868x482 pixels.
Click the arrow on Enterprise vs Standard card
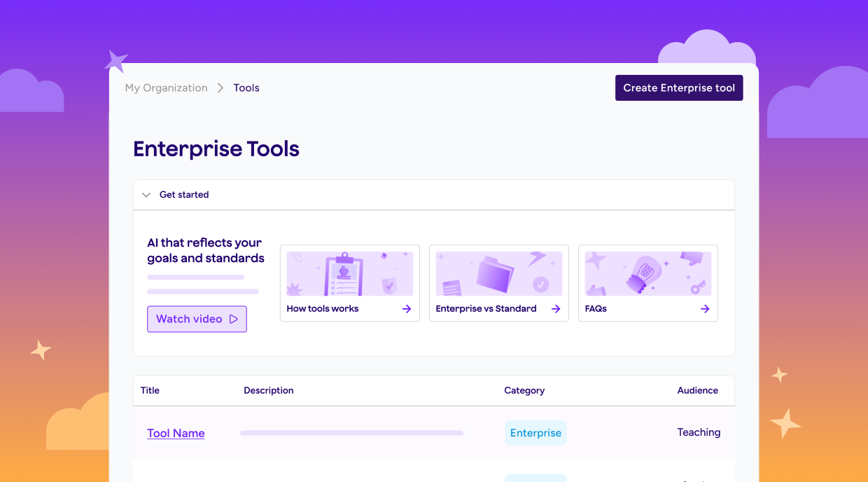click(x=556, y=308)
